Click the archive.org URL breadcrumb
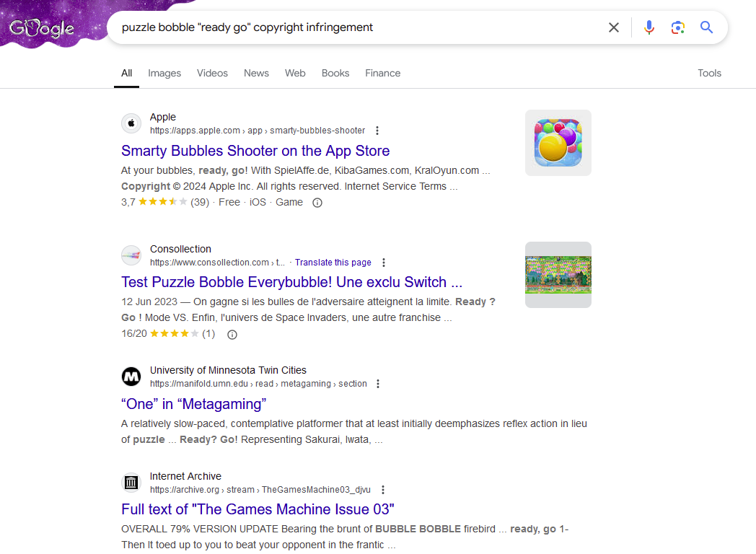The height and width of the screenshot is (554, 756). pyautogui.click(x=260, y=490)
